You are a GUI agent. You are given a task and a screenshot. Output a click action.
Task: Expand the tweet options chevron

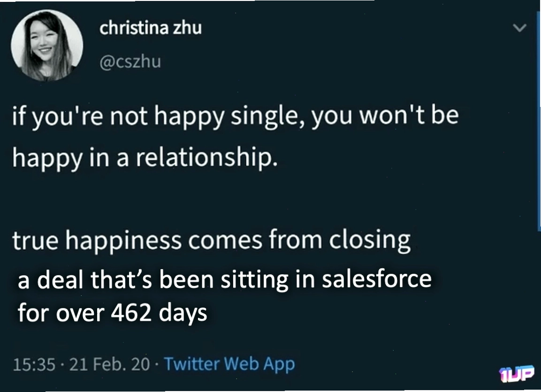(x=519, y=28)
